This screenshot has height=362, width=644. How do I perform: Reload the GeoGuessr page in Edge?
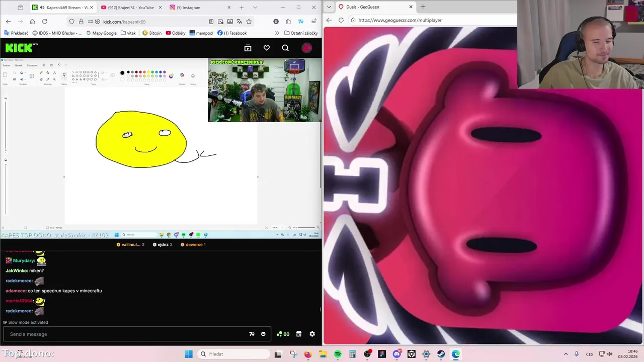[x=341, y=20]
